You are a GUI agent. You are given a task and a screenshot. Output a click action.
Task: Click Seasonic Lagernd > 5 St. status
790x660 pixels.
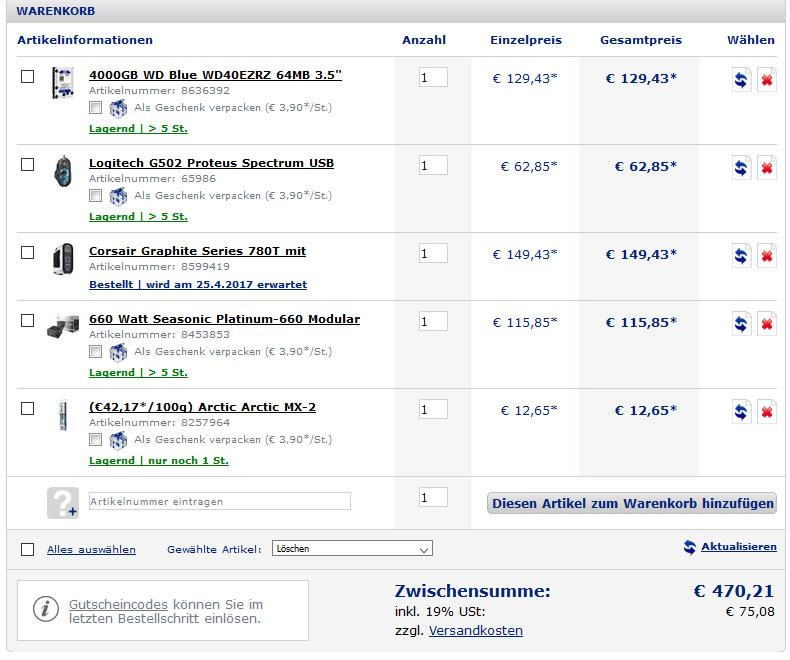click(138, 373)
